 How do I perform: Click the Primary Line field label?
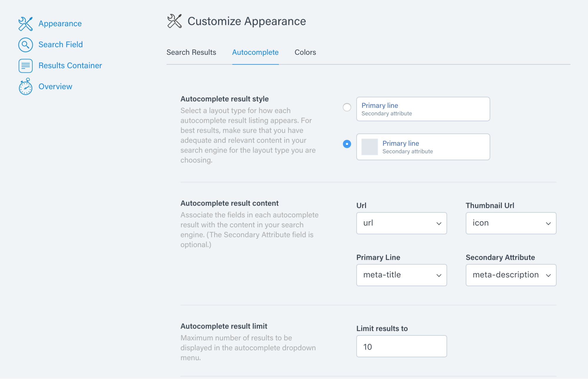click(x=378, y=257)
